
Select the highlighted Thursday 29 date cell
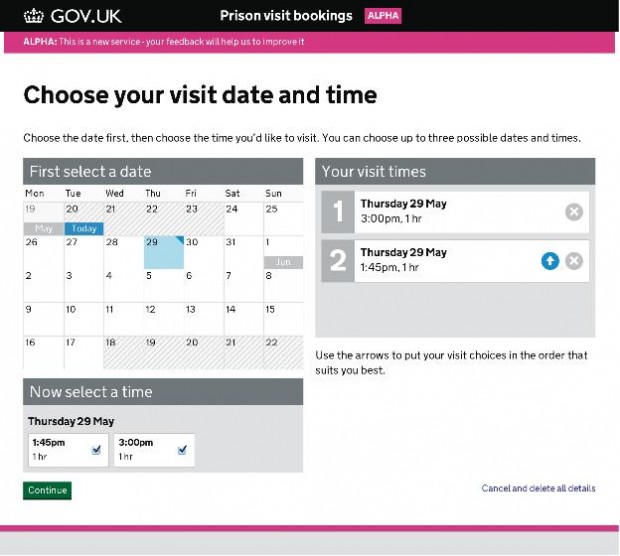164,252
